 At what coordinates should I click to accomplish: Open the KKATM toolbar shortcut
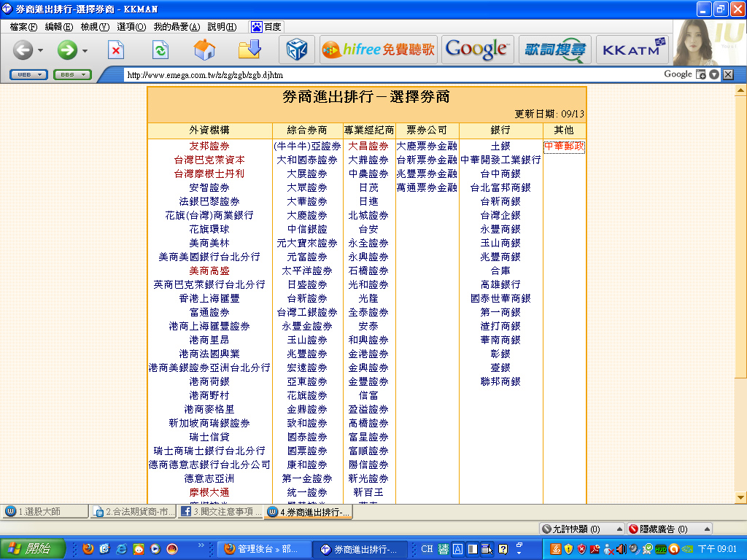coord(632,50)
